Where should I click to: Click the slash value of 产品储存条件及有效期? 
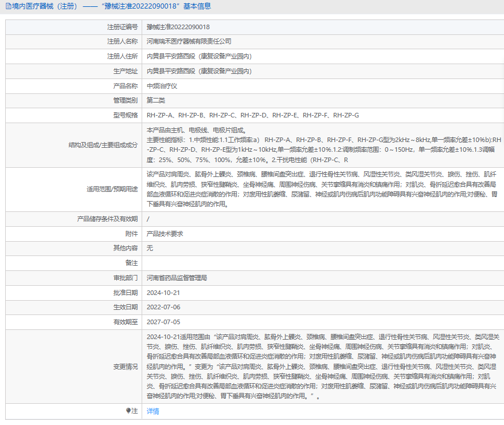click(148, 219)
